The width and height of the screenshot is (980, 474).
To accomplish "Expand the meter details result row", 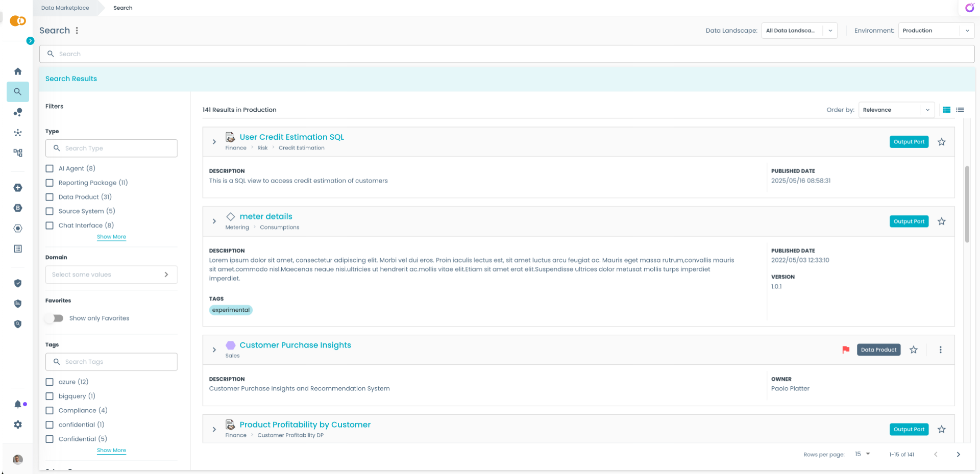I will 214,221.
